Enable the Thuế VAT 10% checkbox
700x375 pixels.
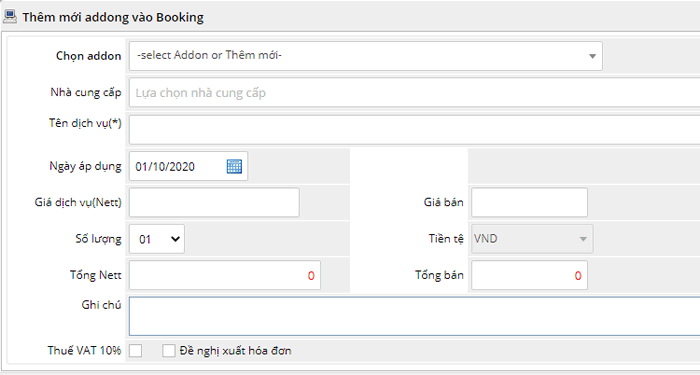pyautogui.click(x=135, y=351)
